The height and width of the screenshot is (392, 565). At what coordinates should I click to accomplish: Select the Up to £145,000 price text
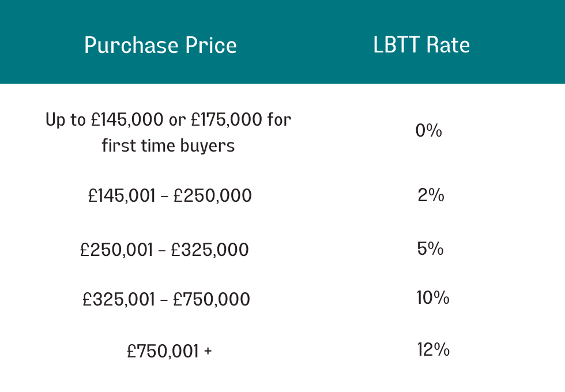(x=104, y=120)
